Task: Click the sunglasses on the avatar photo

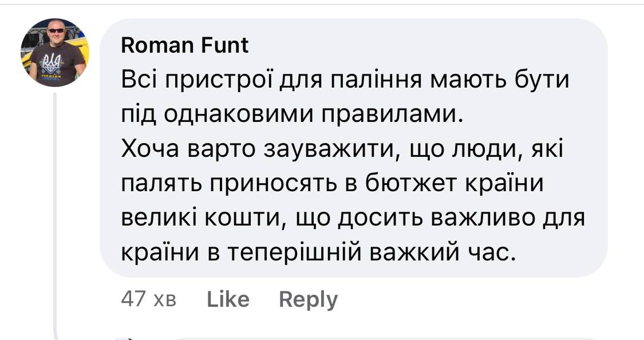Action: pyautogui.click(x=56, y=30)
